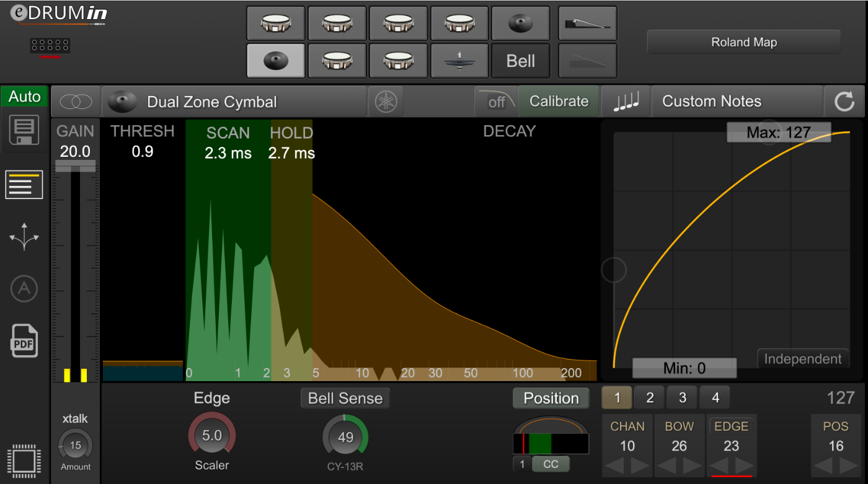Viewport: 868px width, 484px height.
Task: Select the first drum pad in top row
Action: (276, 24)
